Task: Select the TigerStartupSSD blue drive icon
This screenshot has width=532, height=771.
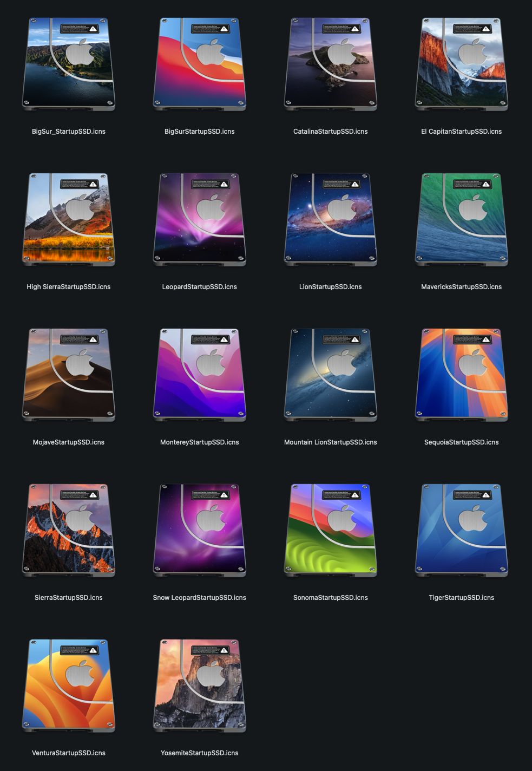Action: [462, 530]
